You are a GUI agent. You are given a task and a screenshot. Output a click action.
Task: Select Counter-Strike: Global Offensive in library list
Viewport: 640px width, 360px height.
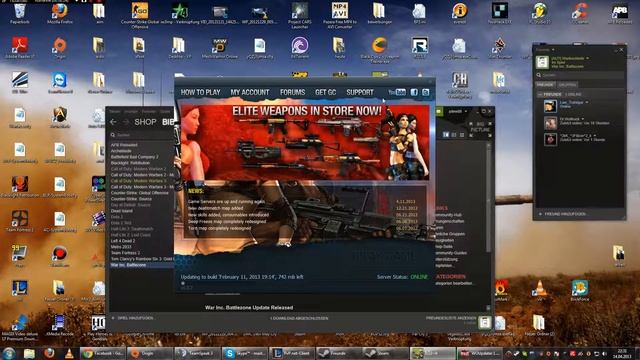(x=140, y=193)
